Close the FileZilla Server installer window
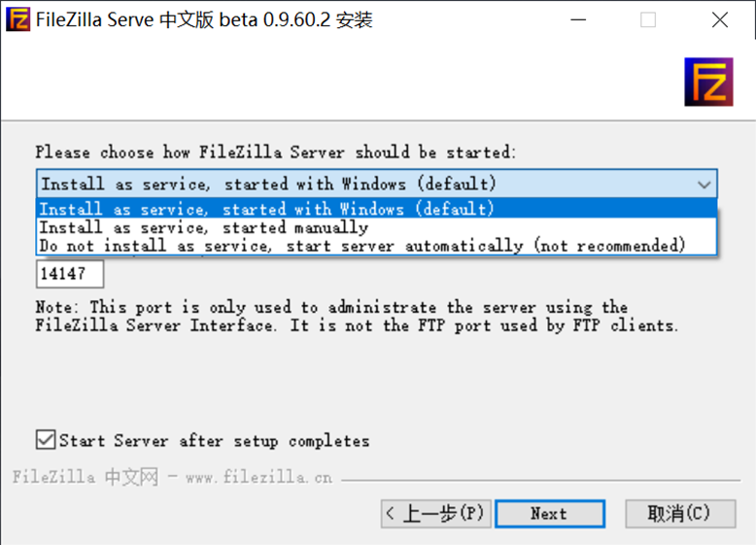 point(720,19)
